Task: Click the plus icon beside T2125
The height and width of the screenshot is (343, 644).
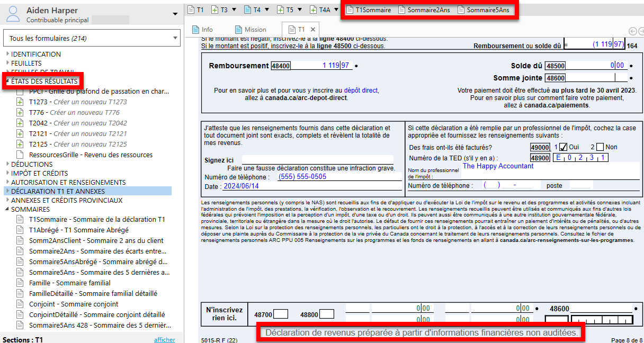Action: (20, 145)
